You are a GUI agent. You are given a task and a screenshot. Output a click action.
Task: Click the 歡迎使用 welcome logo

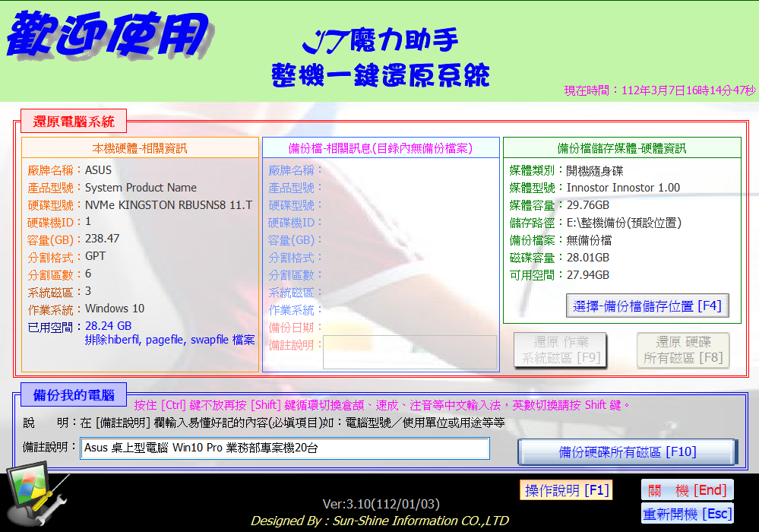coord(106,36)
